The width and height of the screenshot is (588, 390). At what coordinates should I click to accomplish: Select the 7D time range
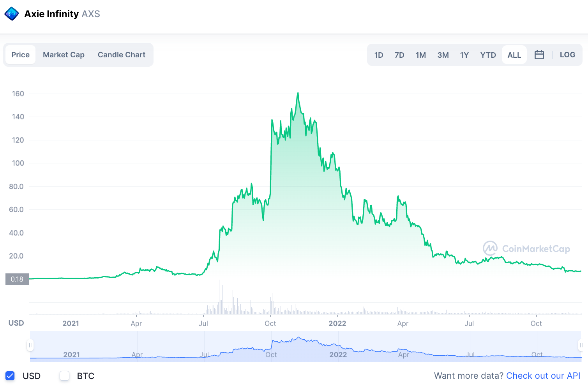tap(399, 55)
